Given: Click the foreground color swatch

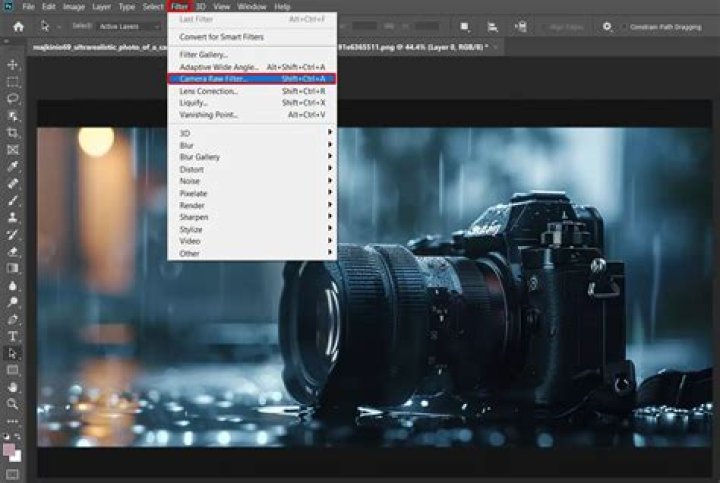Looking at the screenshot, I should 9,450.
